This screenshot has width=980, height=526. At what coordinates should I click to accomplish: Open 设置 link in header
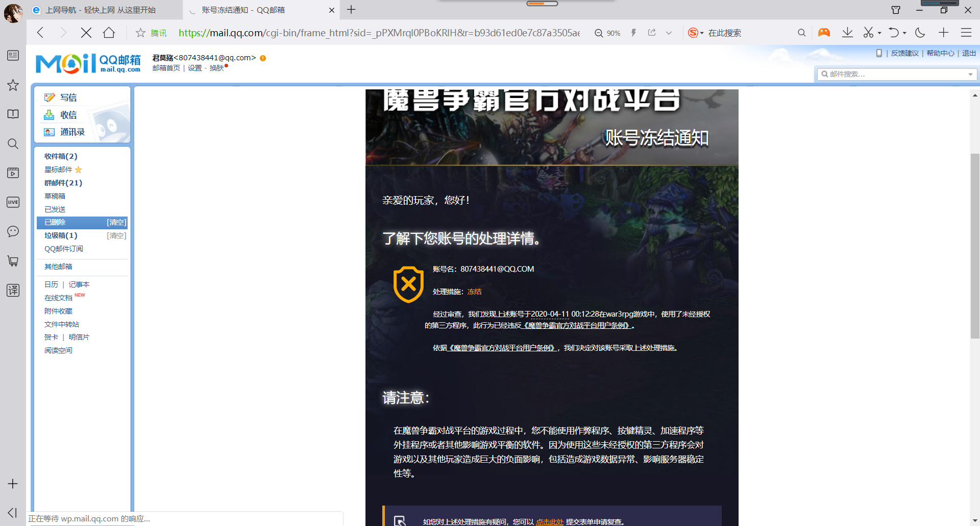(x=194, y=68)
